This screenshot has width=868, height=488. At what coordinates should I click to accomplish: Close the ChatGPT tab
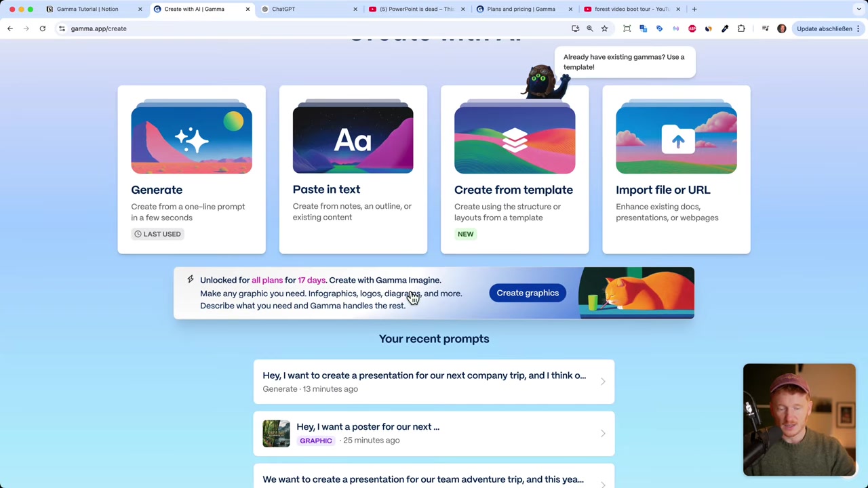point(355,9)
